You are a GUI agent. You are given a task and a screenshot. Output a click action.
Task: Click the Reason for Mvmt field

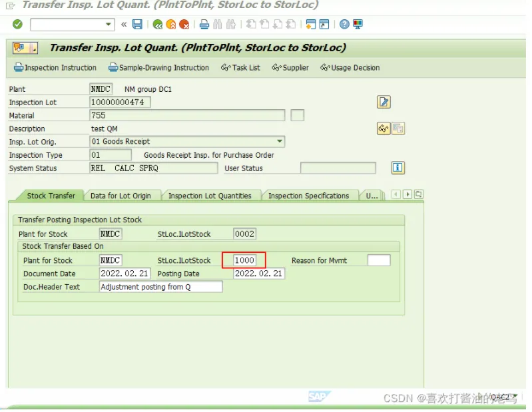[379, 261]
